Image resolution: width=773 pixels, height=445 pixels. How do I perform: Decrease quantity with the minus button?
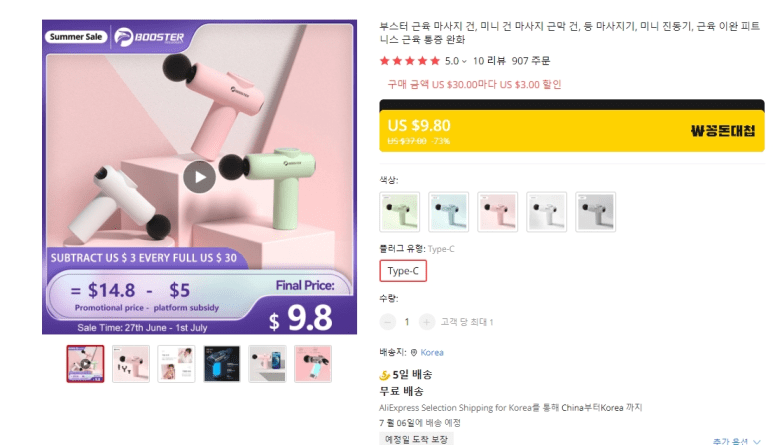[387, 322]
